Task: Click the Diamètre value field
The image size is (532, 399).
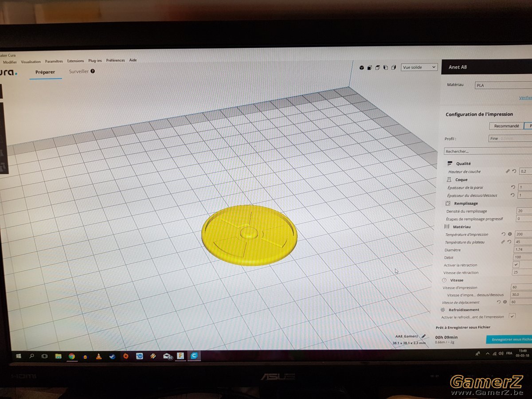Action: click(523, 250)
